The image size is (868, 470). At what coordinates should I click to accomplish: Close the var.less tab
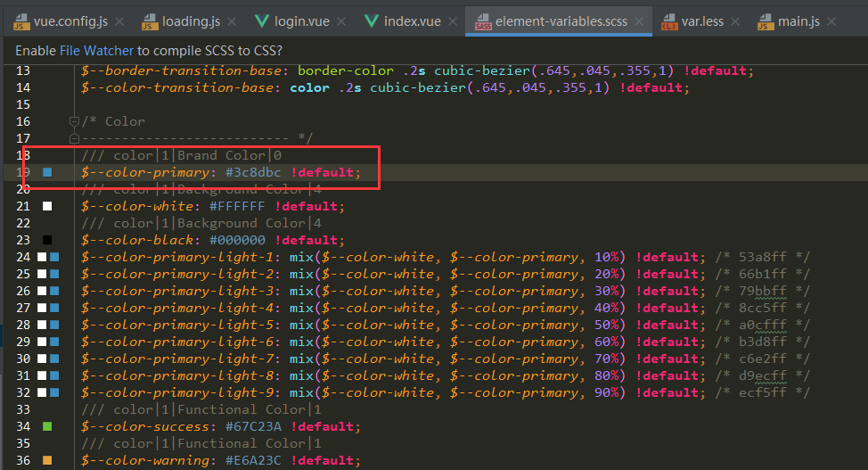click(735, 21)
